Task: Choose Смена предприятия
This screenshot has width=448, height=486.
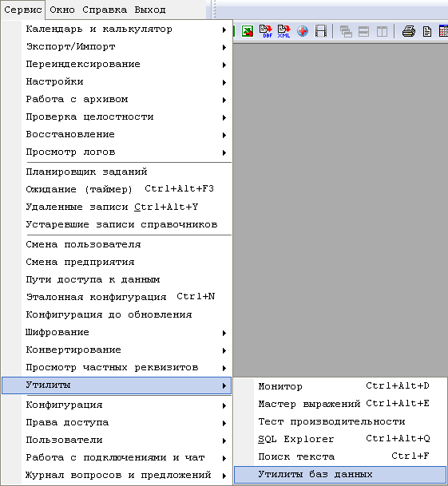Action: click(x=117, y=262)
